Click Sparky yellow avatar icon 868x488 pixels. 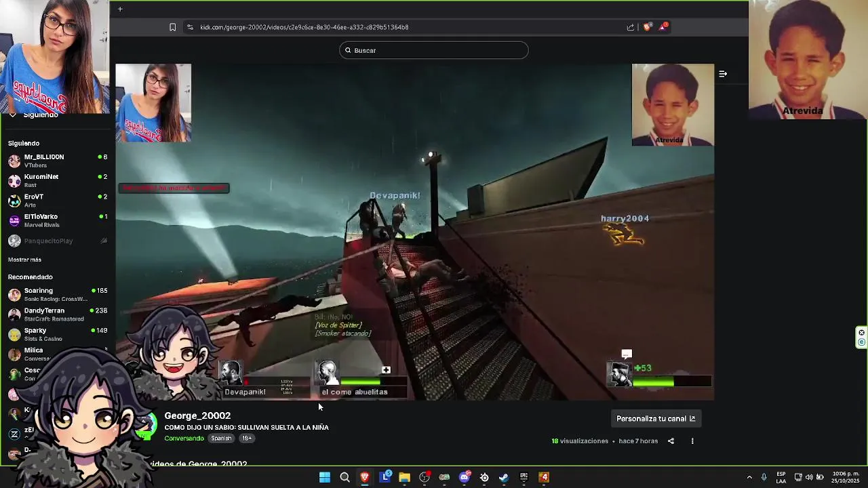(14, 335)
